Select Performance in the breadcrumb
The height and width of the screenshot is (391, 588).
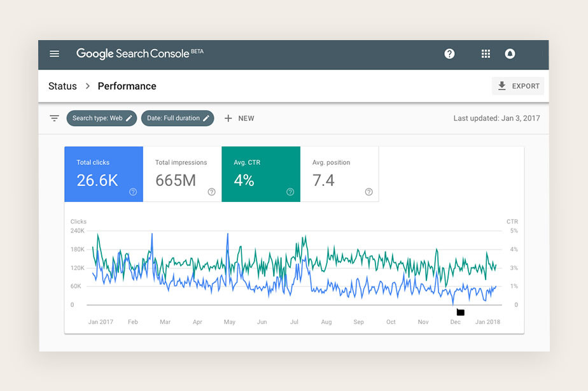[127, 86]
